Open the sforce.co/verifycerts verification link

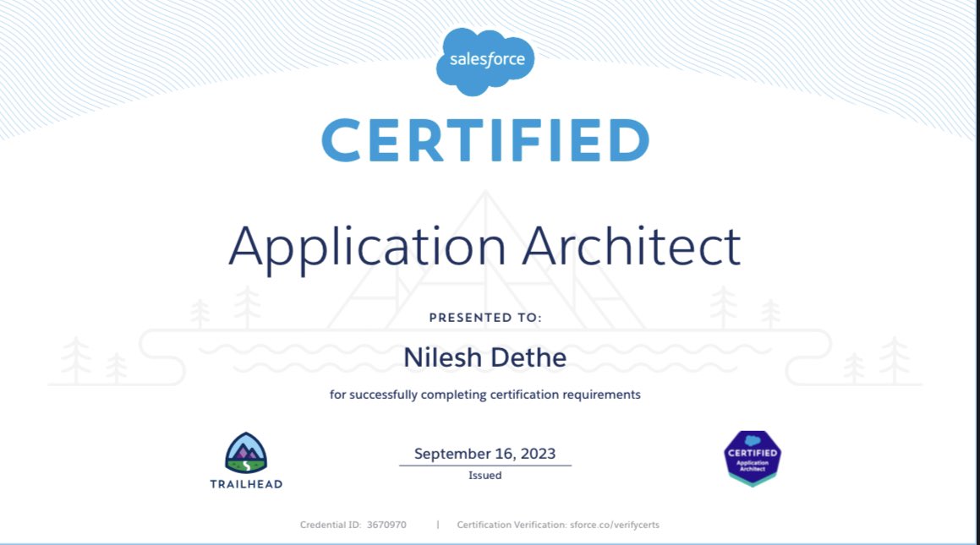(615, 525)
